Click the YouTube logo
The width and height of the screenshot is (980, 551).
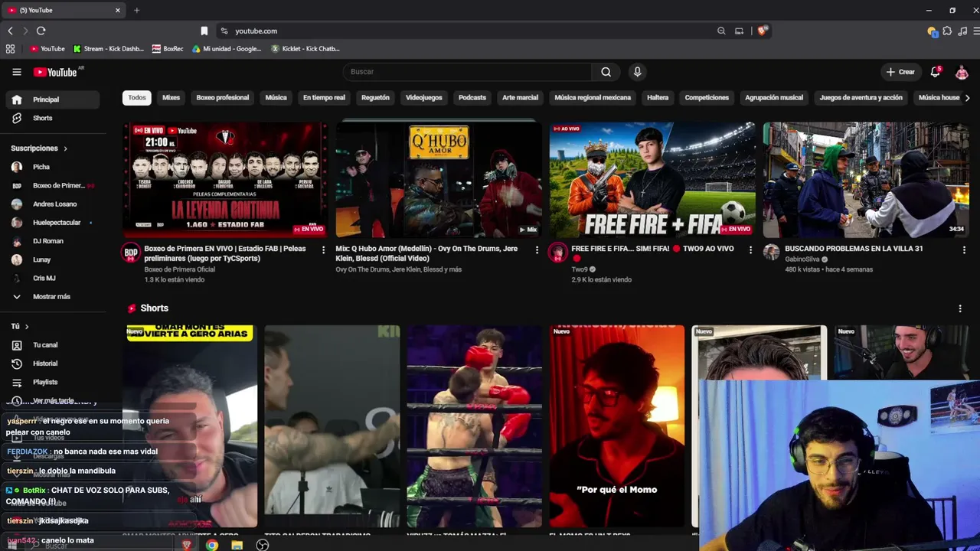pos(55,72)
